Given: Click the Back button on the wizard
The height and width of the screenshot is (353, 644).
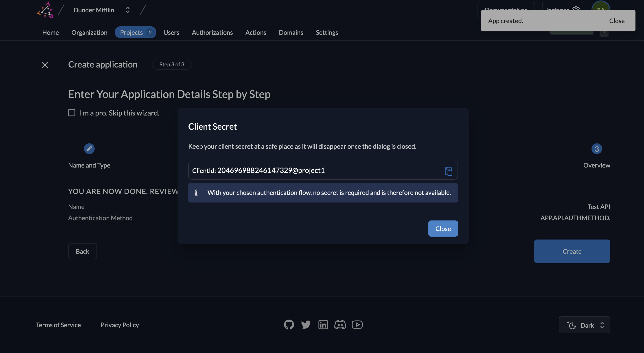Looking at the screenshot, I should 83,251.
